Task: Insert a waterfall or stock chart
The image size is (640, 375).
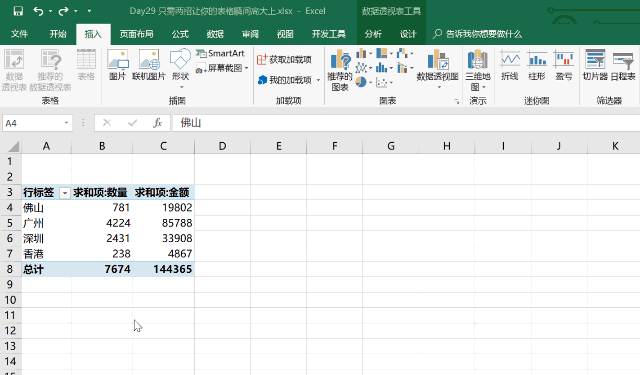Action: tap(405, 53)
